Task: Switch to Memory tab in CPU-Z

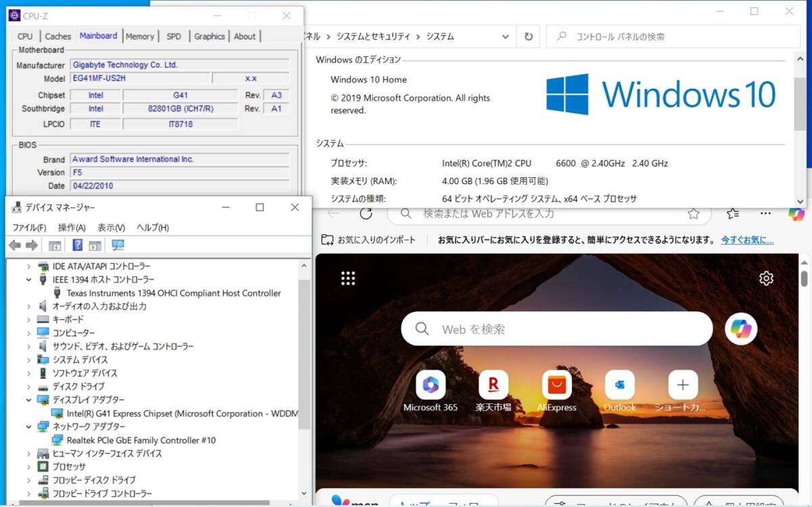Action: 140,37
